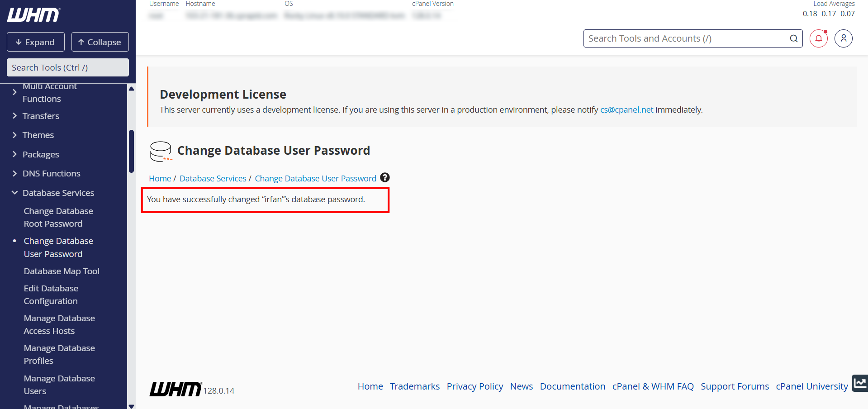Click the Load Averages values

click(829, 14)
